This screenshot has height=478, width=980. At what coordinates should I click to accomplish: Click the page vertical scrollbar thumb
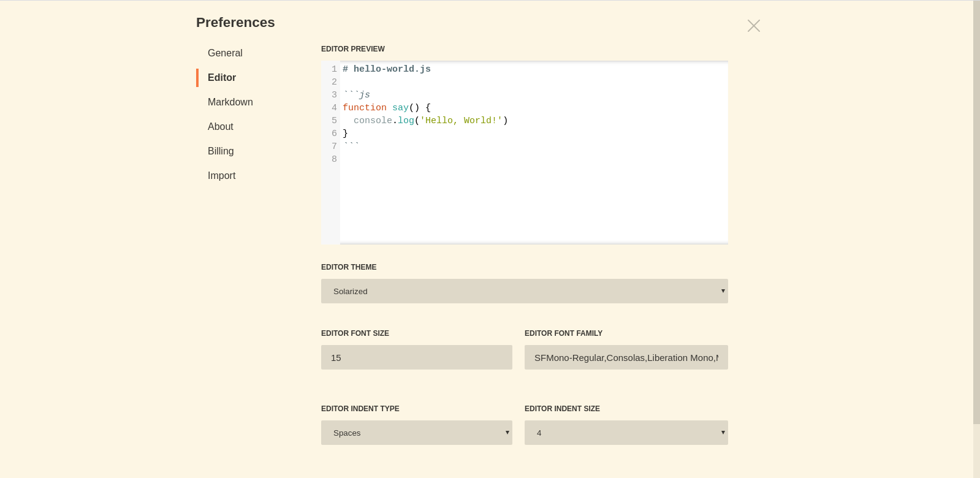pos(976,212)
